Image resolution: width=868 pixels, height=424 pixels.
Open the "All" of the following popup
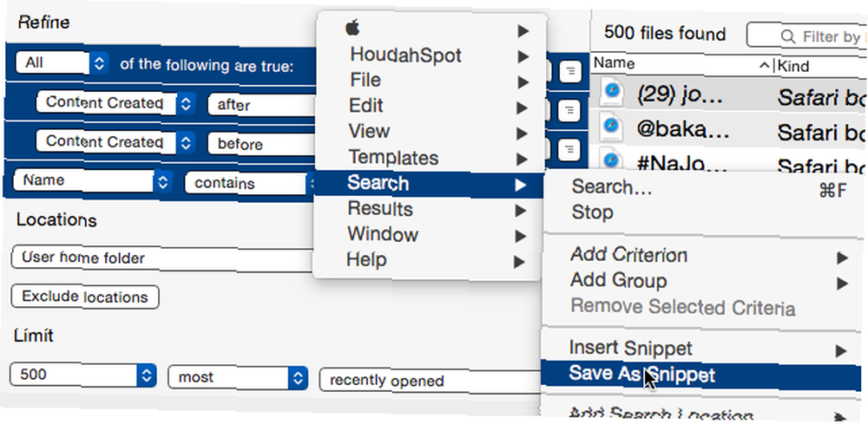click(62, 63)
